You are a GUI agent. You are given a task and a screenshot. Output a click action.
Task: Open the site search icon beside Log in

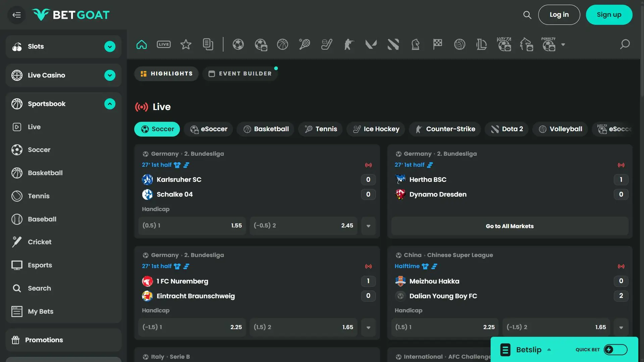[527, 15]
